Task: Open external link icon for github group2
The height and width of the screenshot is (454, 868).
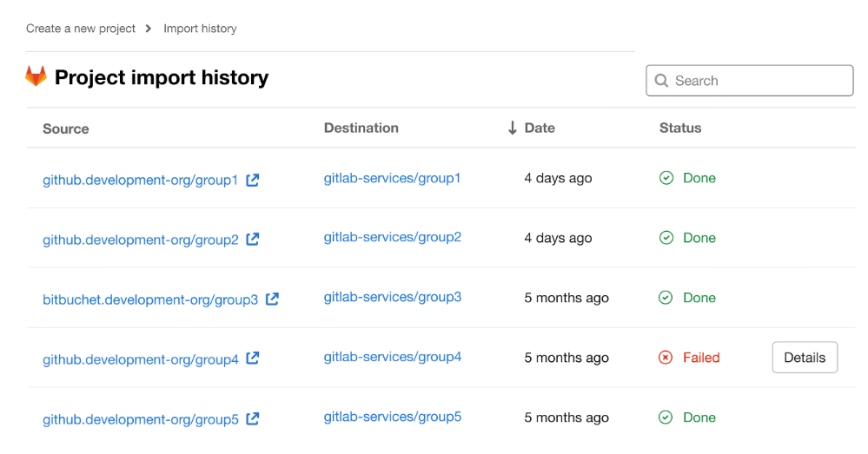Action: coord(253,240)
